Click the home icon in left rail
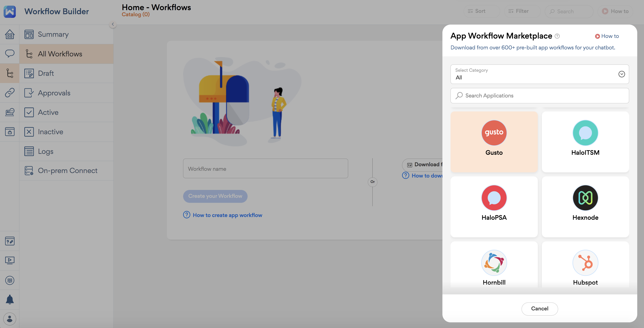 (x=9, y=34)
